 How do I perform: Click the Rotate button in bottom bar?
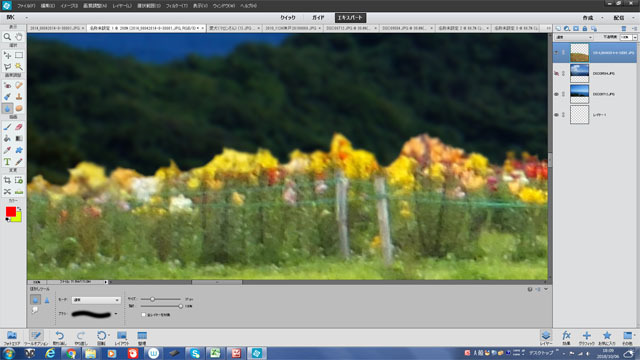pyautogui.click(x=101, y=338)
